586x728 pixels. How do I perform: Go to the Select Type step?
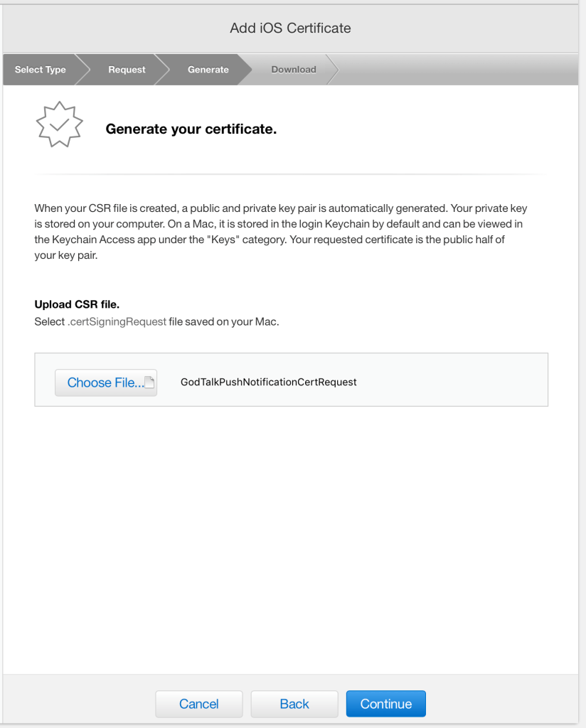(x=41, y=70)
